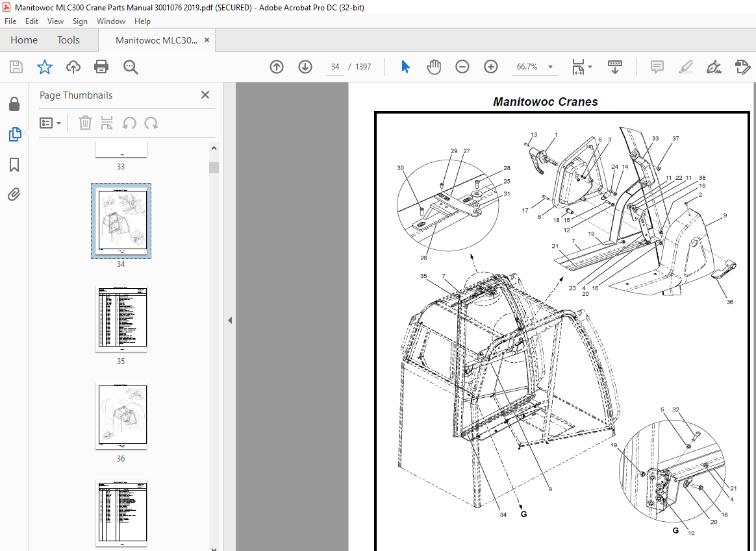Select the highlight text tool

(686, 67)
